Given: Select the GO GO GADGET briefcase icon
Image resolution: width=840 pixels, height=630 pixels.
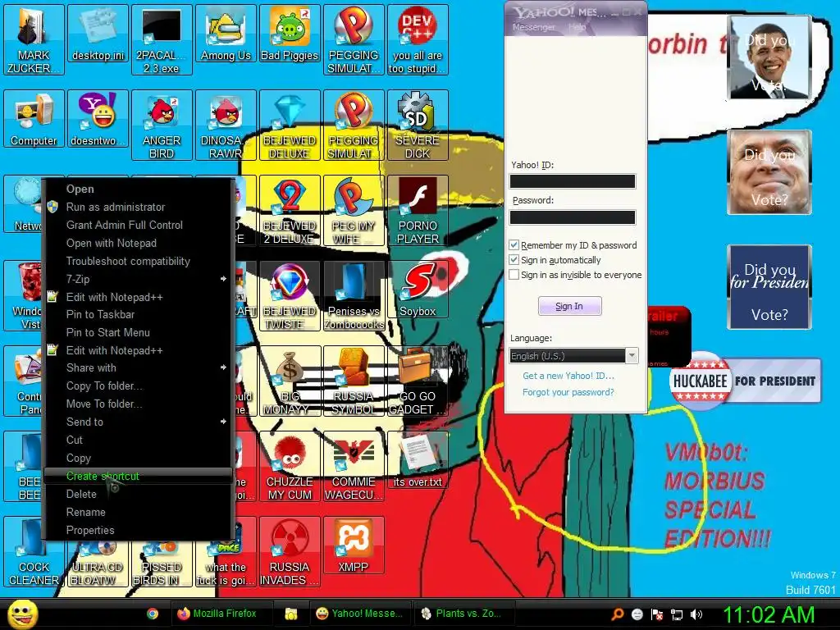Looking at the screenshot, I should pyautogui.click(x=418, y=381).
